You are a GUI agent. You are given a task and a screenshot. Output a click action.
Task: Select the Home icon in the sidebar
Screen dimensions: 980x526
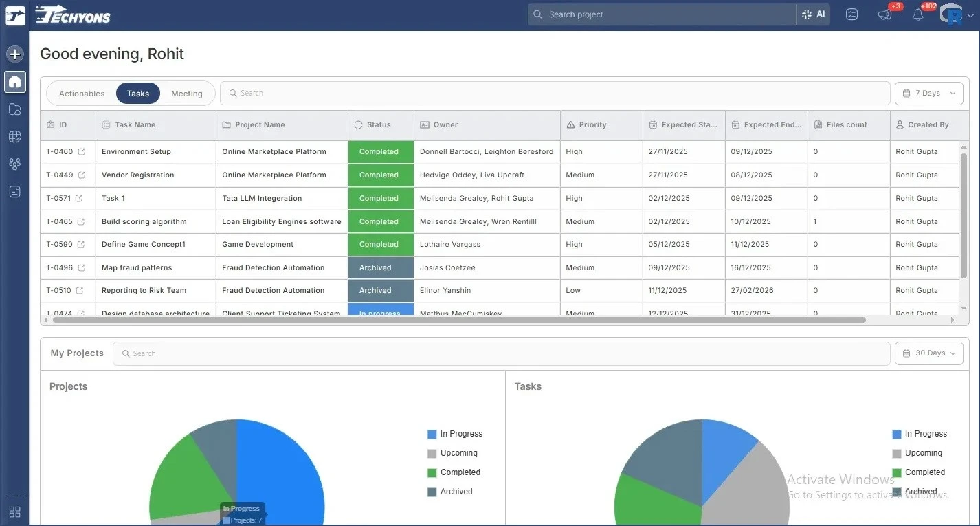pos(14,82)
